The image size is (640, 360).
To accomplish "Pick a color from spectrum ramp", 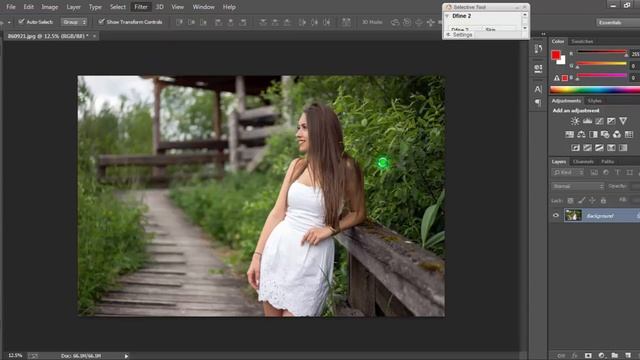I will pyautogui.click(x=595, y=89).
